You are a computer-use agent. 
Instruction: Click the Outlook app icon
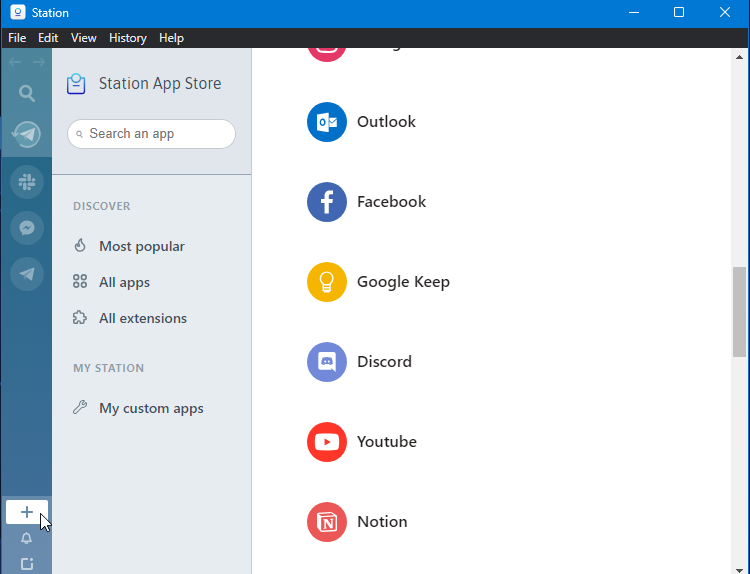pyautogui.click(x=327, y=122)
